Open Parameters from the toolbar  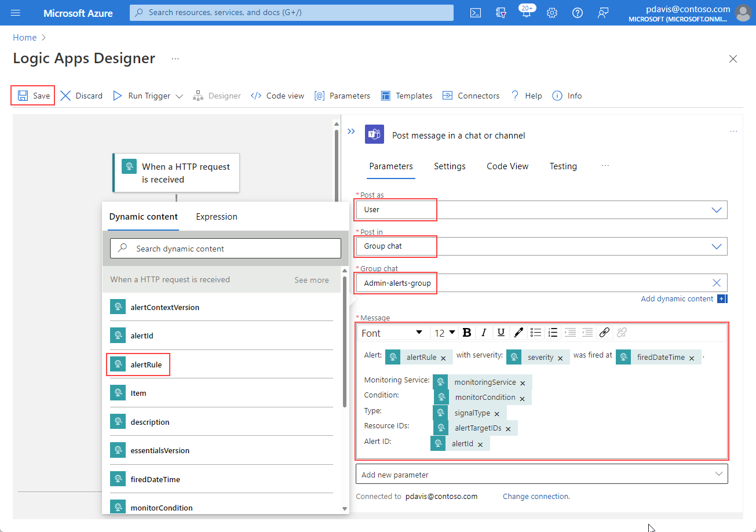click(342, 96)
